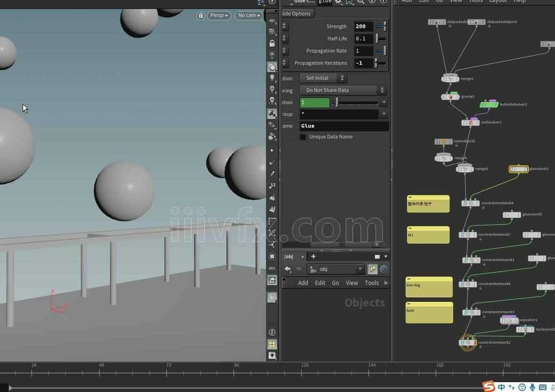The image size is (555, 392).
Task: Click the display points dot icon
Action: (272, 150)
